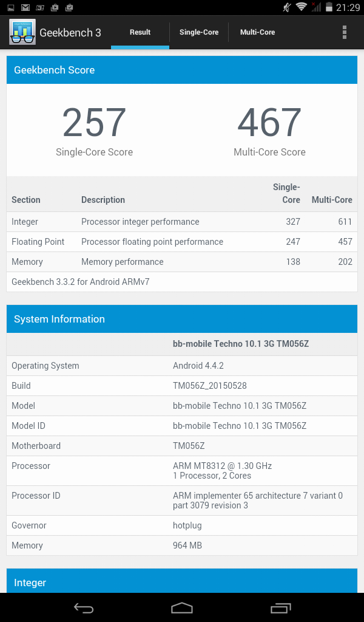Click the Description column header
The image size is (364, 622).
coord(103,200)
